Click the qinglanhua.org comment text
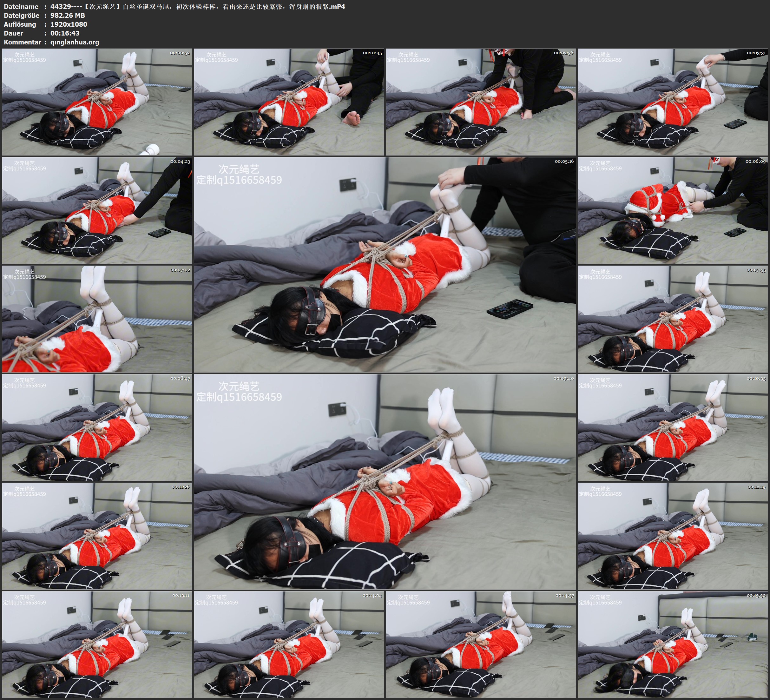This screenshot has width=770, height=700. tap(75, 42)
